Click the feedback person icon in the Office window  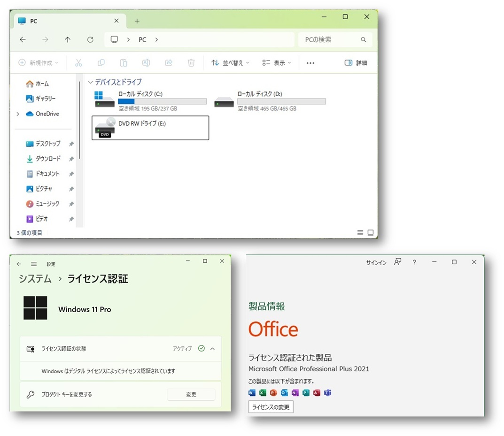point(397,262)
